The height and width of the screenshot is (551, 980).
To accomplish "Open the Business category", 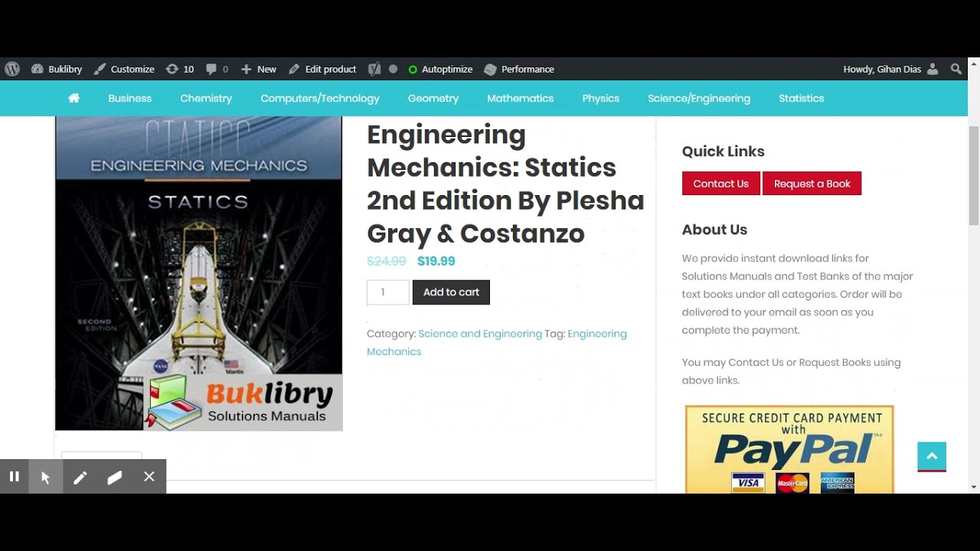I will point(129,98).
